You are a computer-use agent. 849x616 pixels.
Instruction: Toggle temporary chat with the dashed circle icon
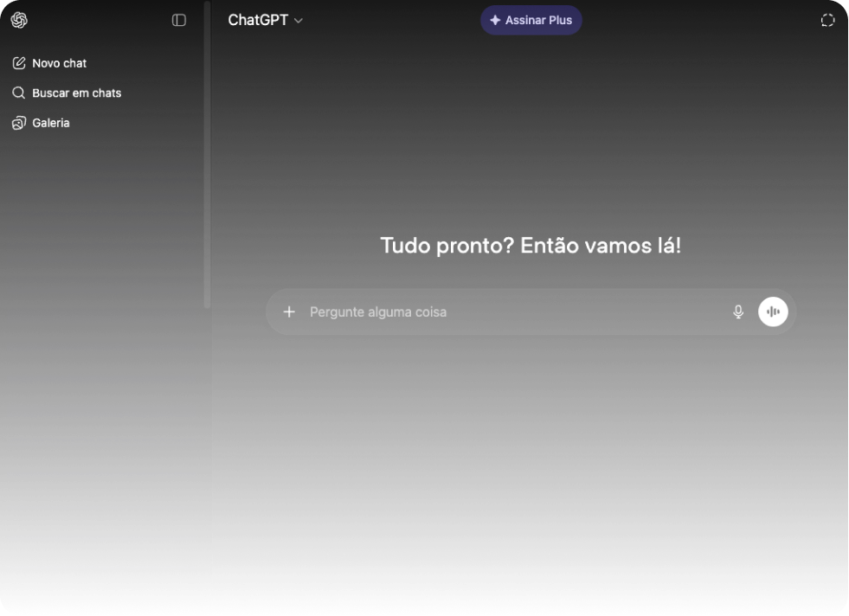tap(827, 20)
